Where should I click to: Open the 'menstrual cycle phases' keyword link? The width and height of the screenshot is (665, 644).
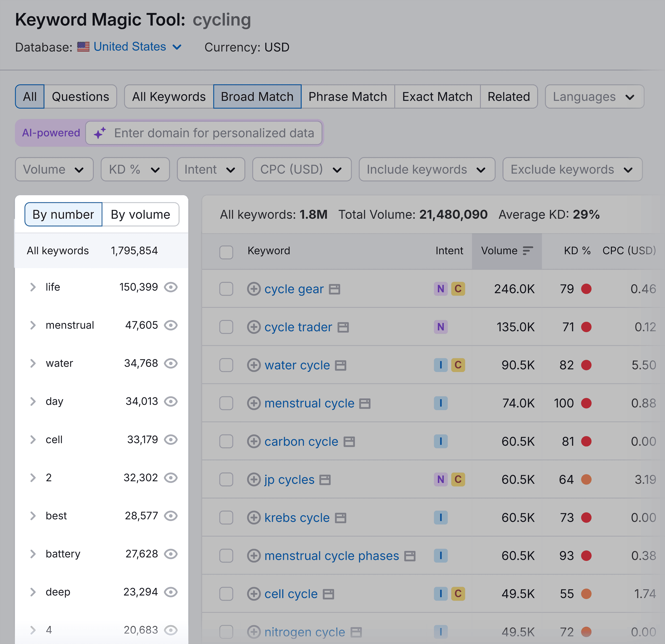click(331, 556)
